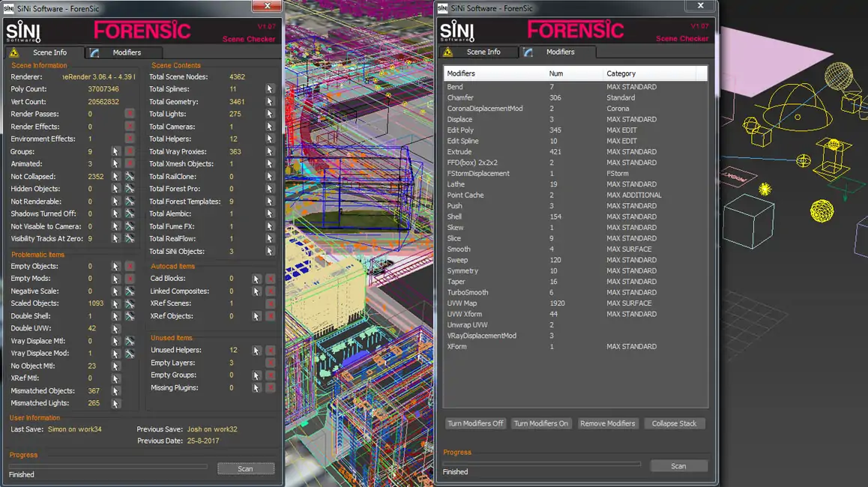Image resolution: width=868 pixels, height=487 pixels.
Task: Select all Vray Proxies using its cursor icon
Action: pyautogui.click(x=270, y=151)
